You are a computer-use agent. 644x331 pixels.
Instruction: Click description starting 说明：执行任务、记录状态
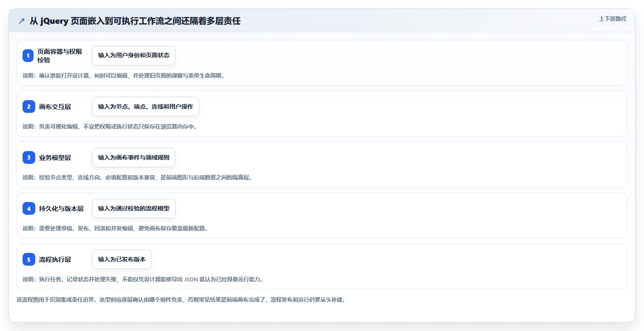point(143,279)
